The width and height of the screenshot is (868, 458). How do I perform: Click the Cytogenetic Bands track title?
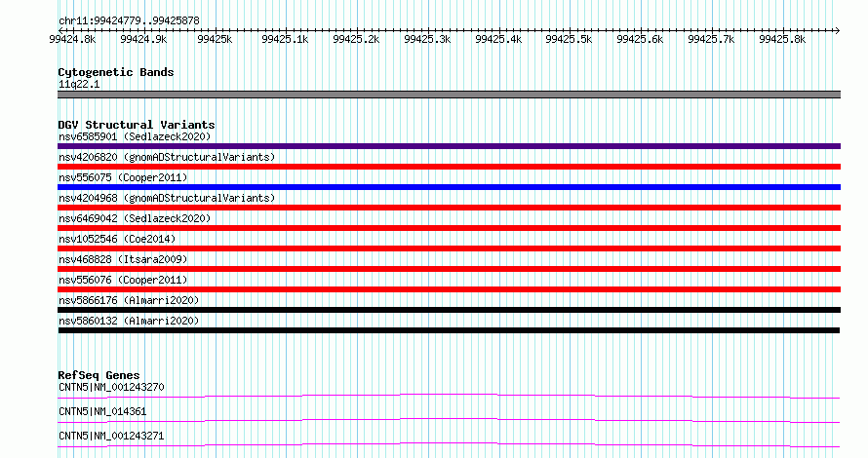point(116,72)
